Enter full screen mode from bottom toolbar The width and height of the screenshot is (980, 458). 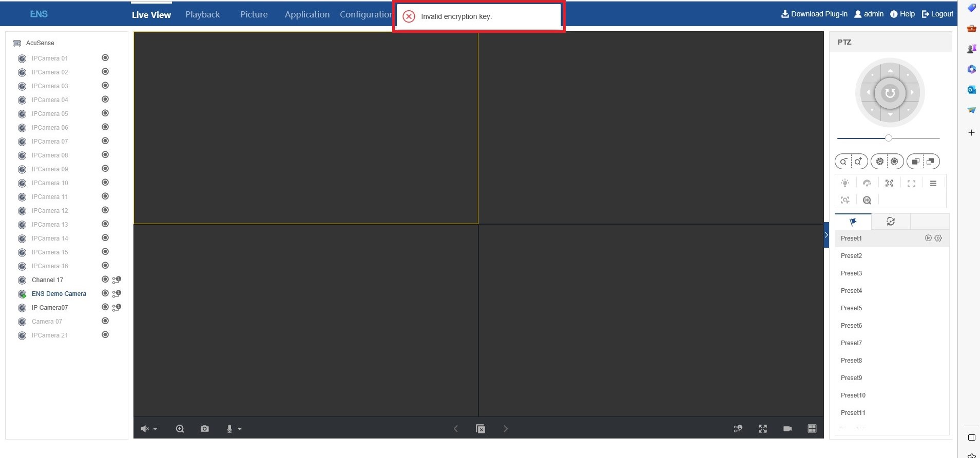pyautogui.click(x=762, y=429)
